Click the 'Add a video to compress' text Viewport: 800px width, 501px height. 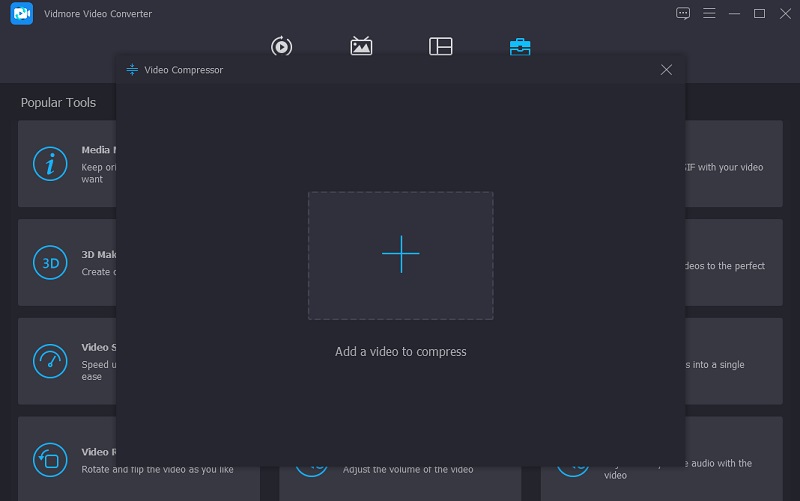click(400, 352)
